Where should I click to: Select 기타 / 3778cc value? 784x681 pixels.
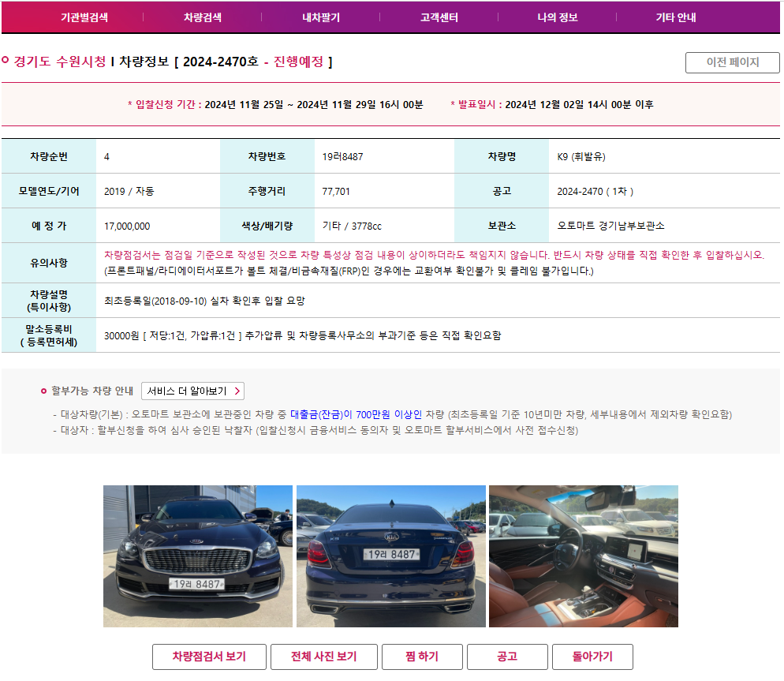click(352, 226)
